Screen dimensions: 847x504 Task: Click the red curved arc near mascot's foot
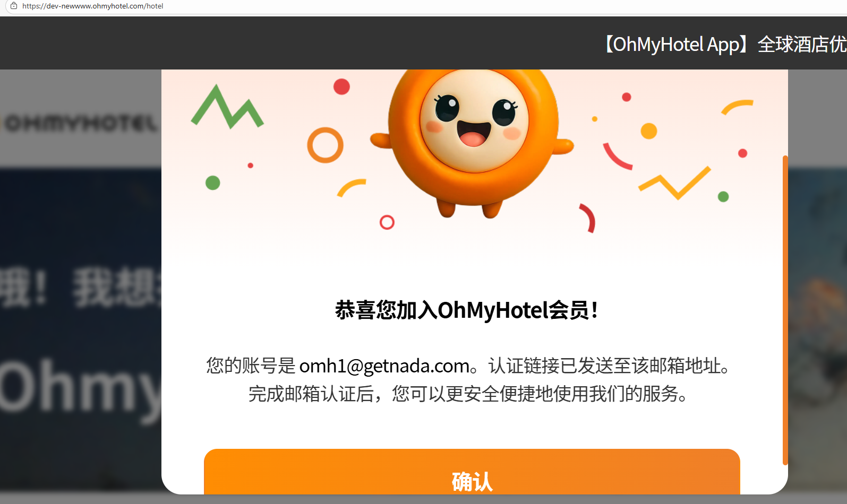pyautogui.click(x=588, y=218)
